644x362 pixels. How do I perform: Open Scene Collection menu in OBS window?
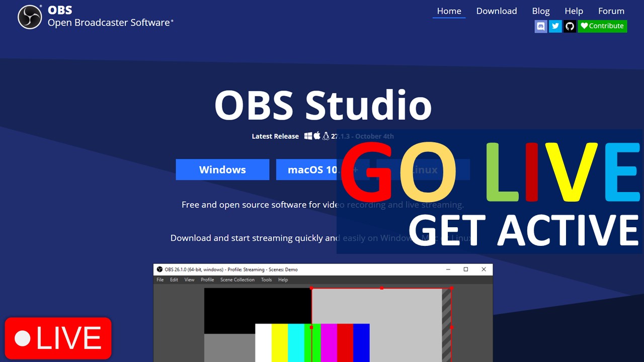point(237,280)
